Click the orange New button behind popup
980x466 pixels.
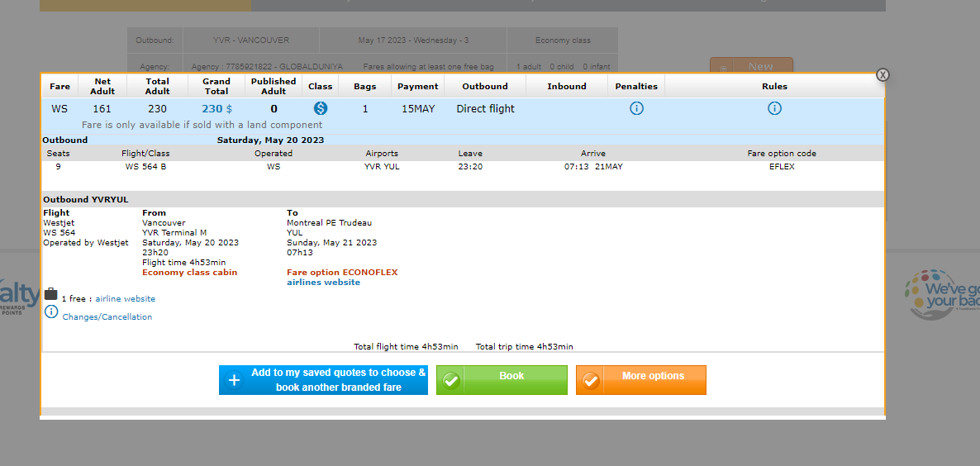click(751, 66)
